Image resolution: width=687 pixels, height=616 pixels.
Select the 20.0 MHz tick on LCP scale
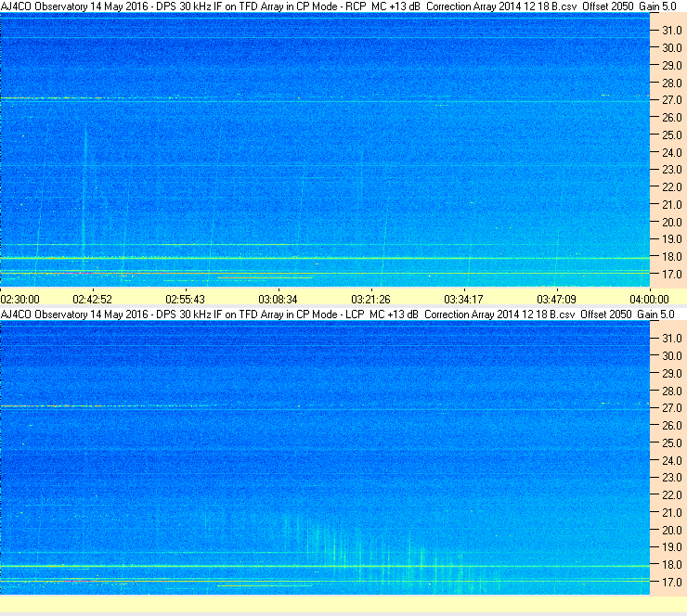pyautogui.click(x=671, y=531)
